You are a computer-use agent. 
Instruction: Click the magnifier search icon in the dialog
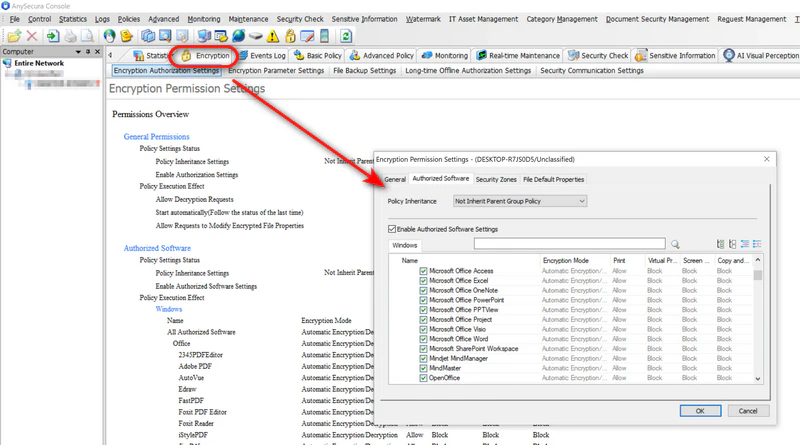coord(675,244)
